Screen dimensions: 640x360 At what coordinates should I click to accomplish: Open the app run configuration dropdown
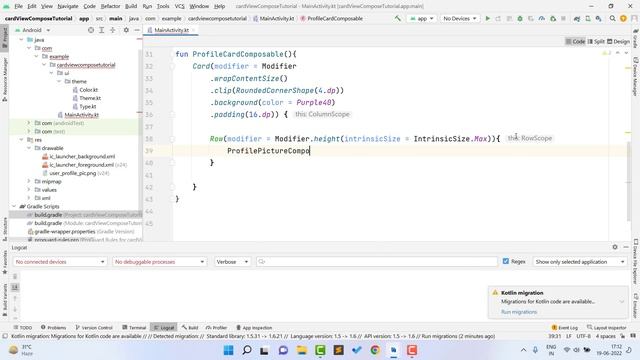[422, 18]
